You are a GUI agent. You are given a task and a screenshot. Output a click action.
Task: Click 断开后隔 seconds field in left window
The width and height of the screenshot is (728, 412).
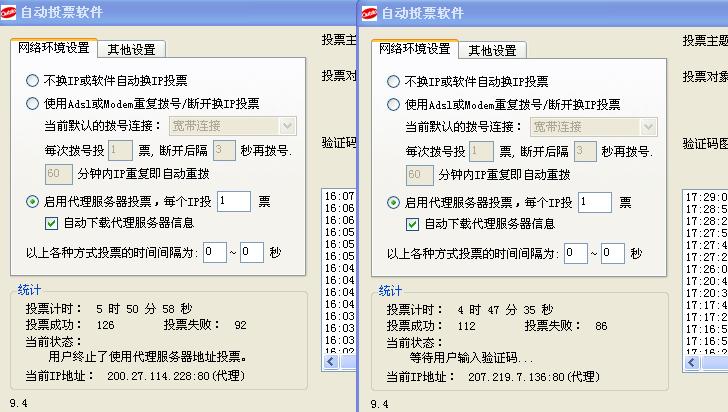pyautogui.click(x=224, y=150)
